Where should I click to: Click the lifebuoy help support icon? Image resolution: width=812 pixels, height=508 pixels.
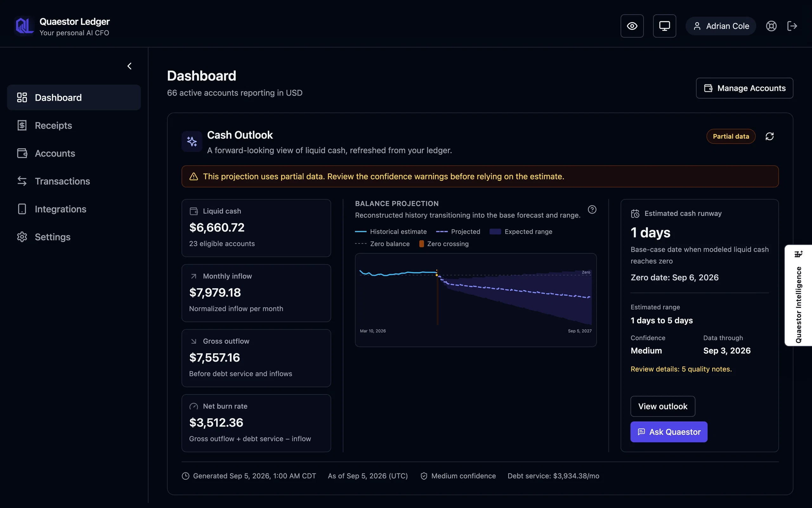pos(771,26)
